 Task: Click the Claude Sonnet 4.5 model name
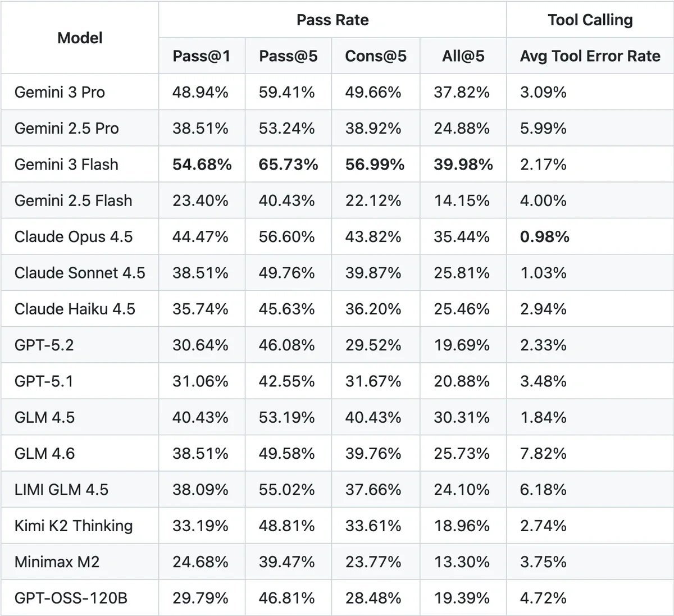click(x=80, y=273)
